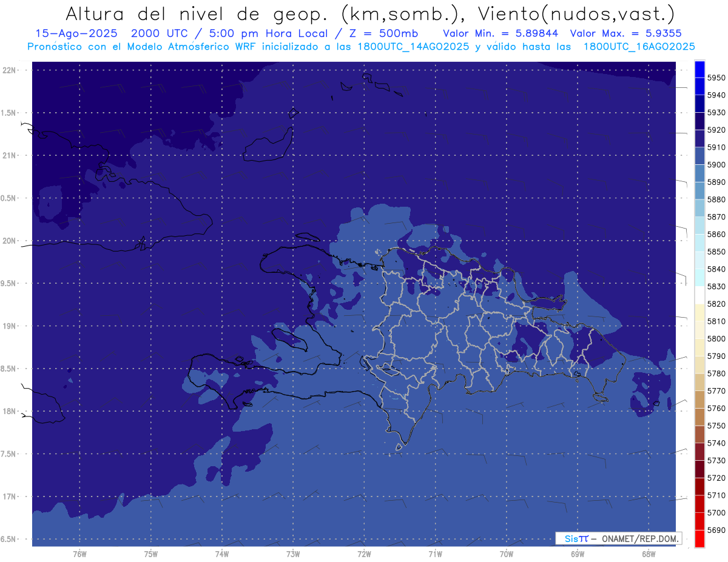Click the 5780 colorbar label
This screenshot has width=728, height=562.
tap(716, 373)
